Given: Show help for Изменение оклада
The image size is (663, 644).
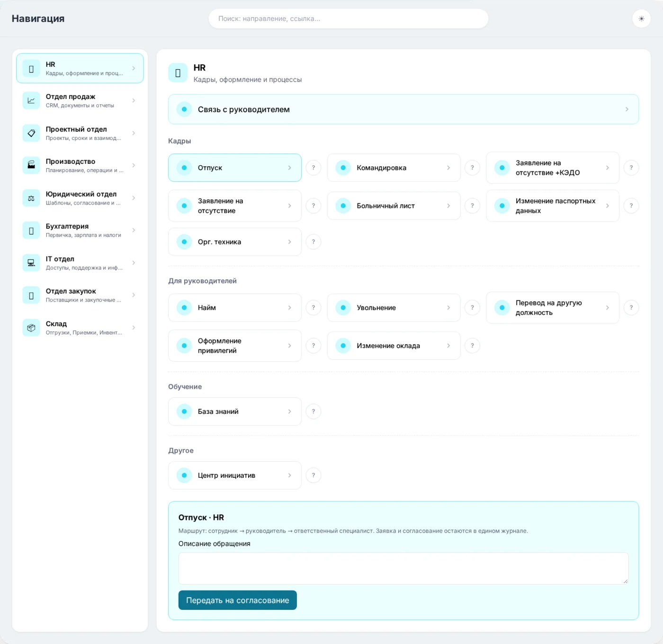Looking at the screenshot, I should pos(472,346).
